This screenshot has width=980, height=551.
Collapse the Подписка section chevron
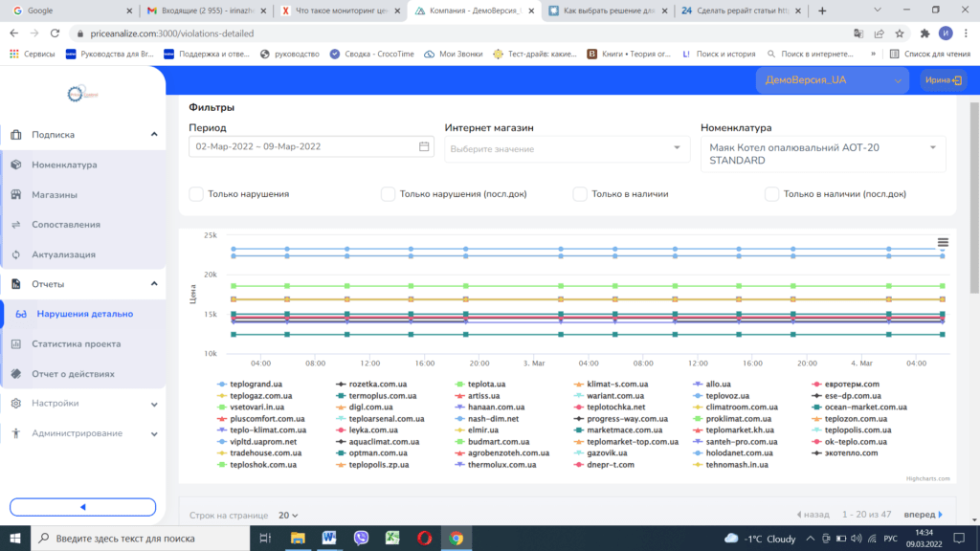click(154, 134)
